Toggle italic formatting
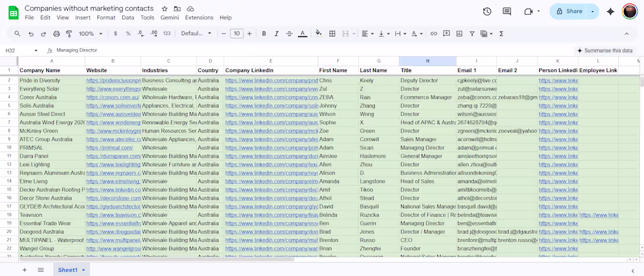The image size is (644, 276). click(x=277, y=34)
